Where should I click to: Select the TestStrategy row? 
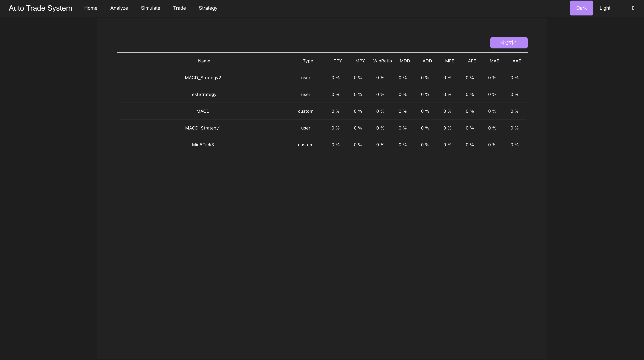[203, 94]
